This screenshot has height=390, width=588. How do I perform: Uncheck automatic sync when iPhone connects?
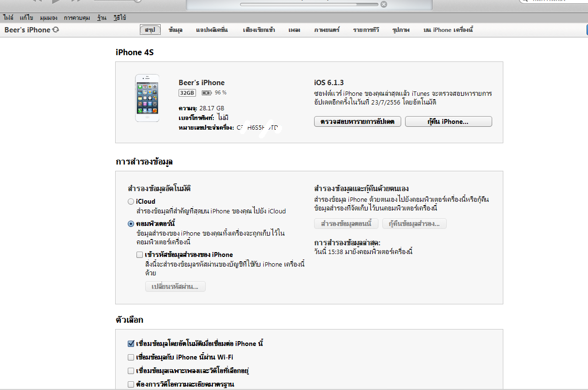(x=131, y=344)
